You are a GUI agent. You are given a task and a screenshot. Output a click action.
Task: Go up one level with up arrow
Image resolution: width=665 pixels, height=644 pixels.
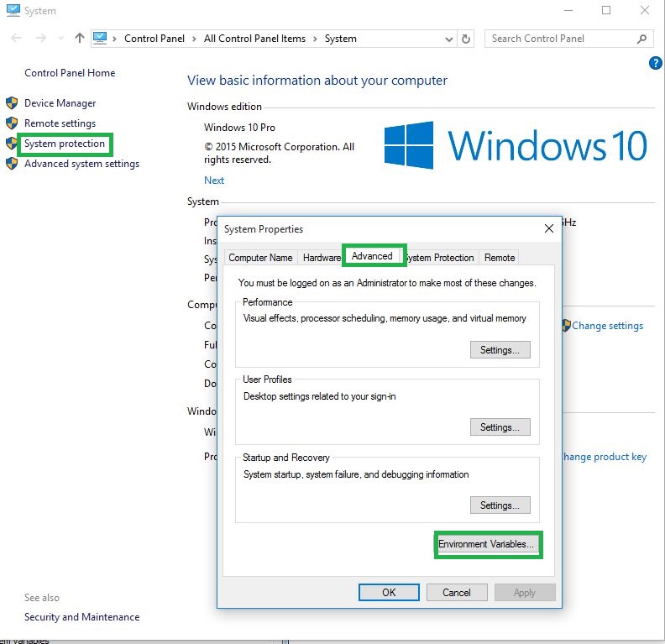[x=79, y=38]
